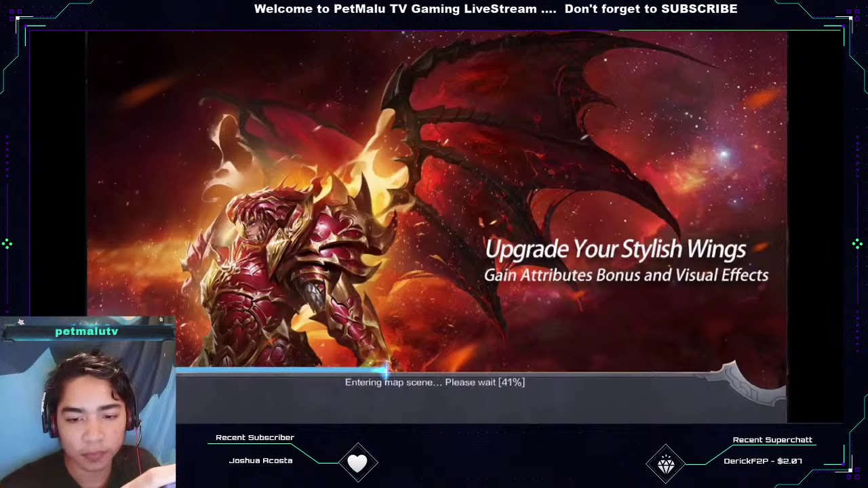
Task: Click the 'Recent Superchatt' label
Action: pos(772,440)
